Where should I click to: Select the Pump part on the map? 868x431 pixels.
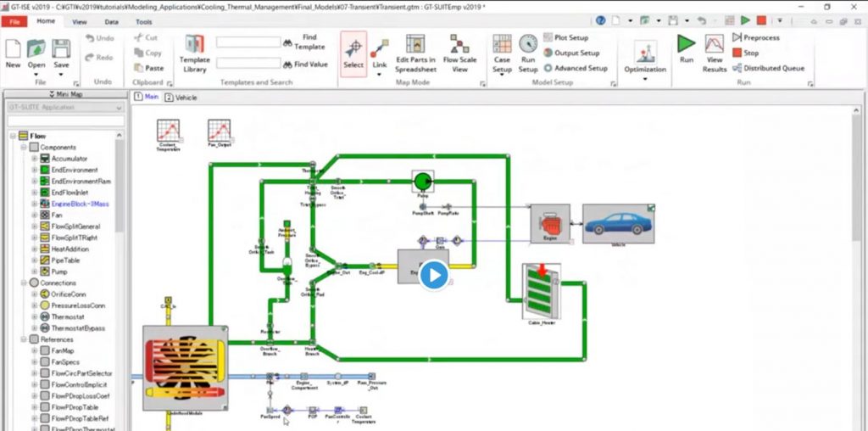tap(422, 181)
